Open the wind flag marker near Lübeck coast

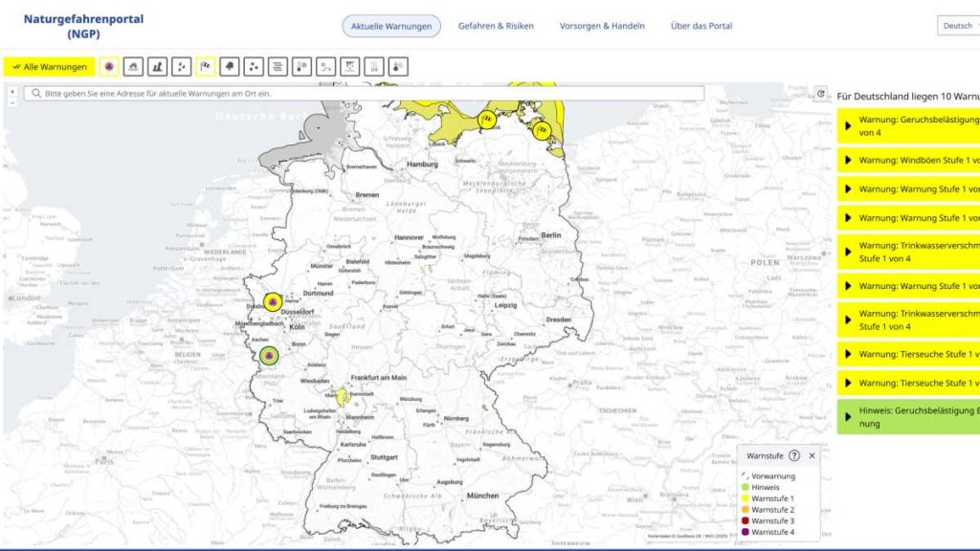(x=486, y=120)
